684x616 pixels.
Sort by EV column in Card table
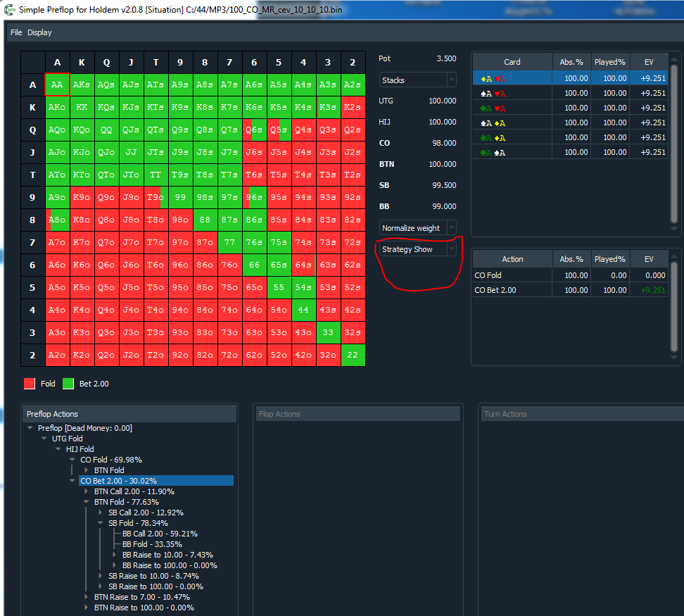[648, 62]
